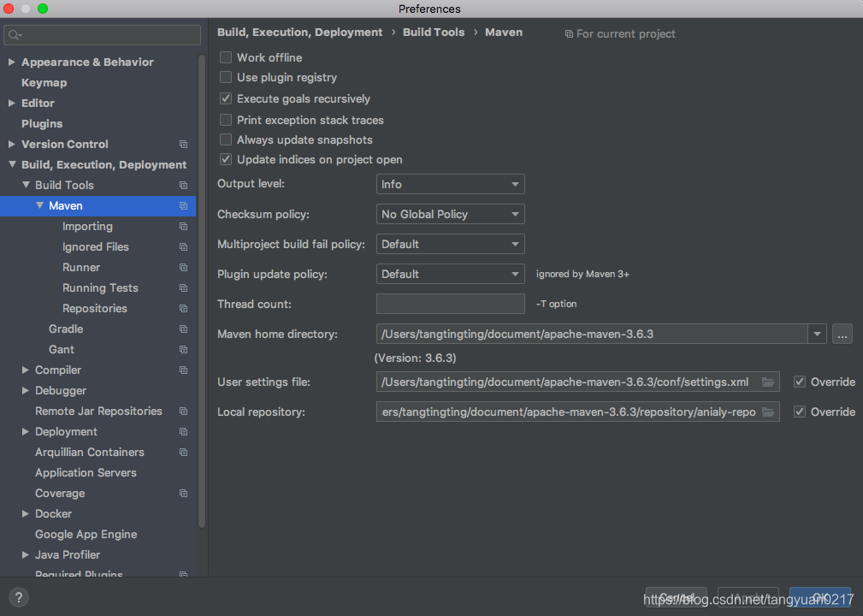The image size is (863, 616).
Task: Expand the Editor section arrow
Action: [12, 103]
